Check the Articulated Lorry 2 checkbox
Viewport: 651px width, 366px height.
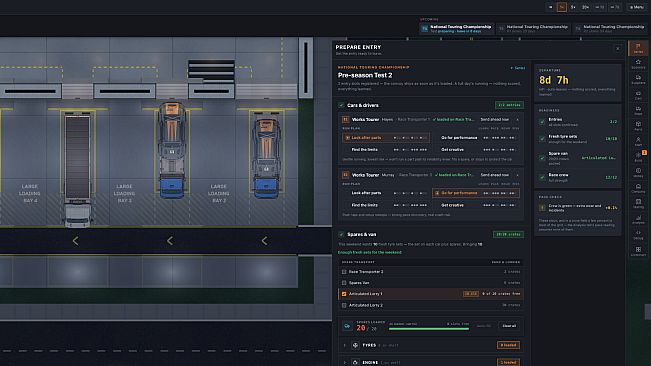pyautogui.click(x=344, y=305)
